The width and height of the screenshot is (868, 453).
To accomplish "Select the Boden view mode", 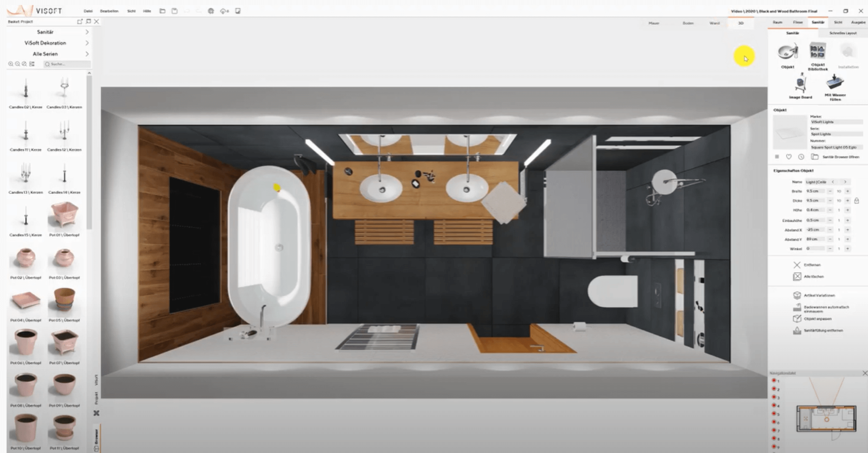I will 688,23.
